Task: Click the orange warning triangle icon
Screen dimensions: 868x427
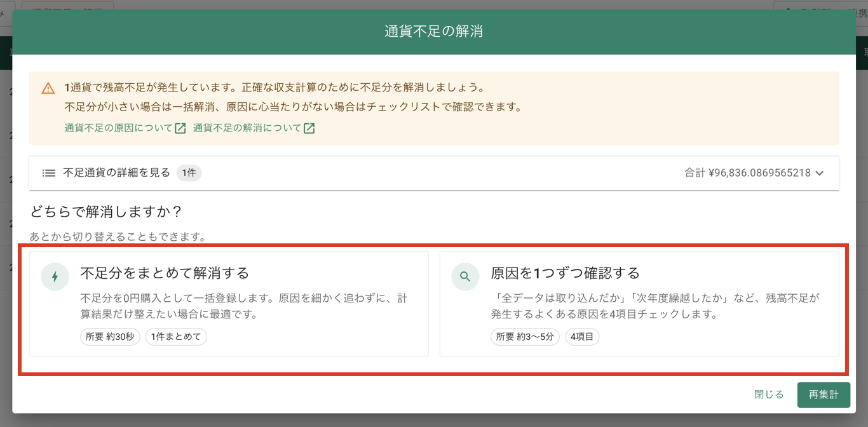Action: click(48, 88)
